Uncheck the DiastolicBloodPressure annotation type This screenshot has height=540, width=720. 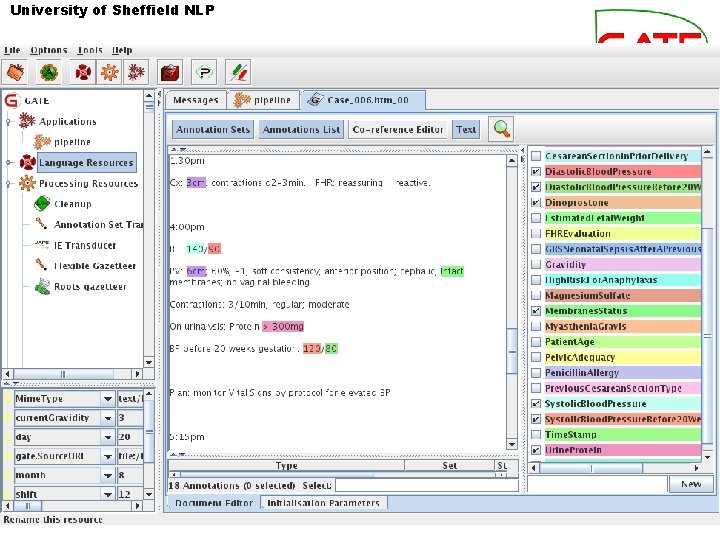535,171
